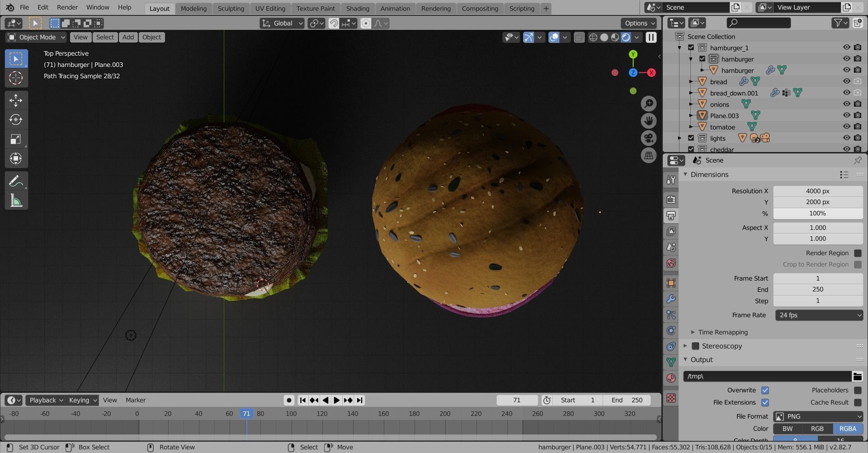The image size is (868, 453).
Task: Click the pan view hand gizmo
Action: (649, 121)
